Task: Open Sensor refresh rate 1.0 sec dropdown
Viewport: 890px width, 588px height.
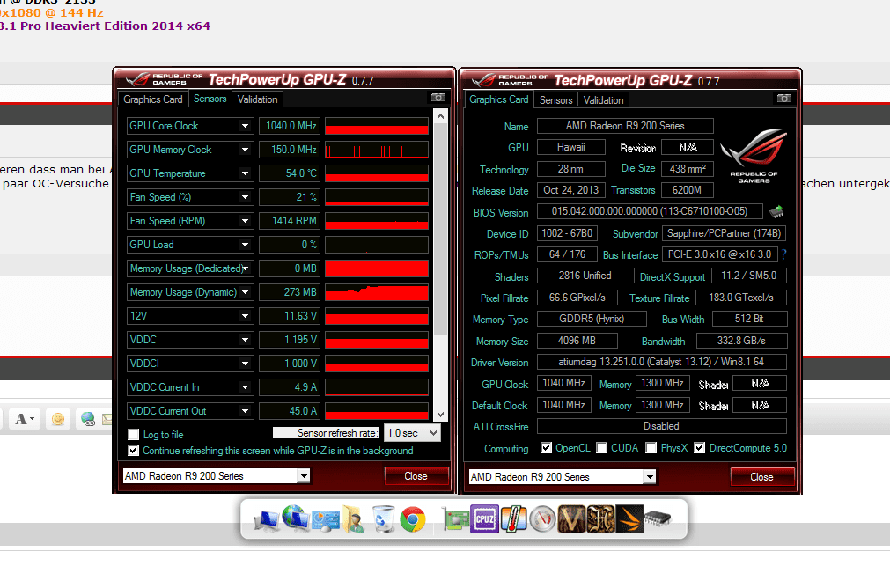Action: [412, 433]
